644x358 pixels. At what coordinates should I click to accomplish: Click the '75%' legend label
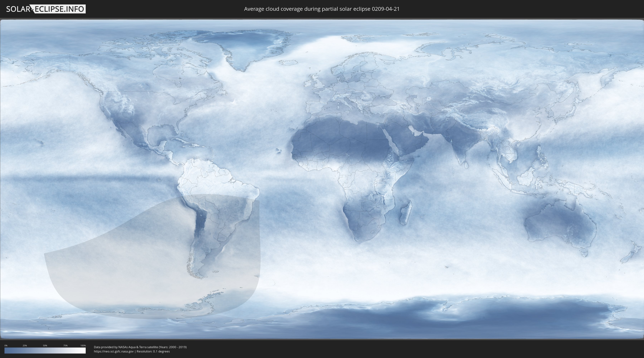click(65, 345)
